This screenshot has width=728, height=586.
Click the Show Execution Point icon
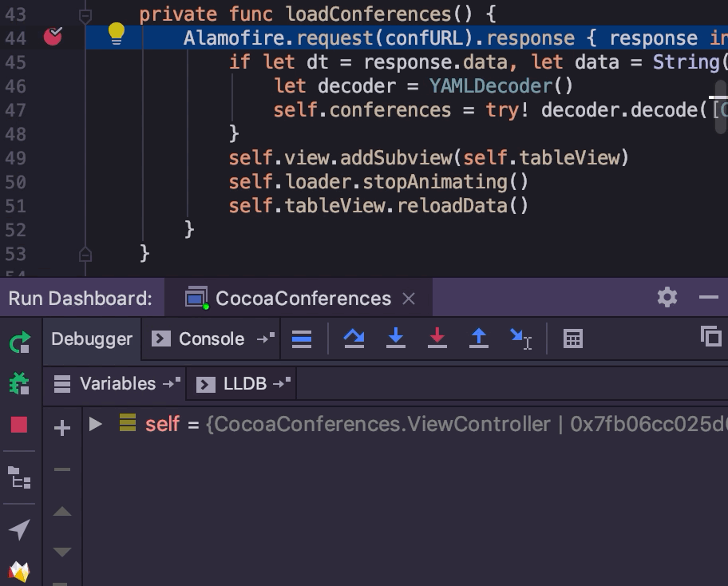(x=302, y=339)
